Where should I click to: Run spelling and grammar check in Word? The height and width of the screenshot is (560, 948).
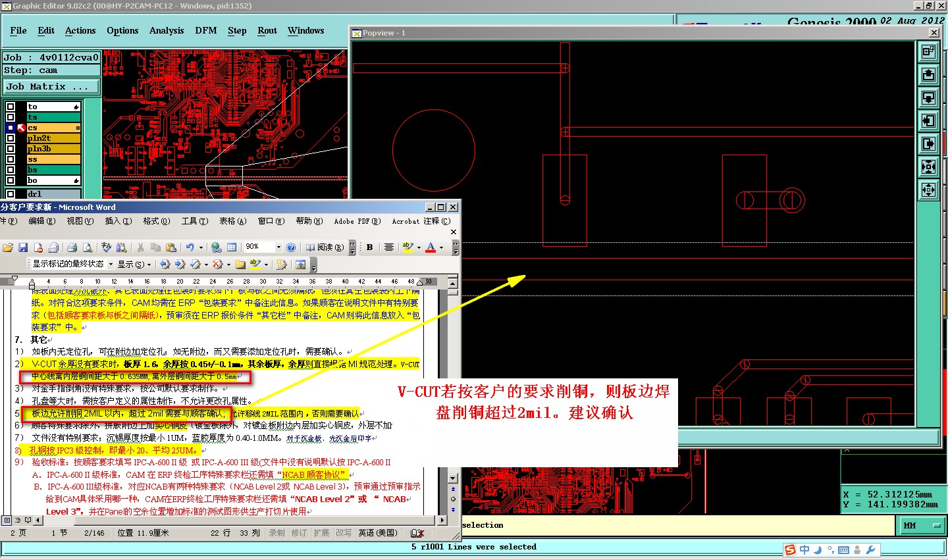click(x=106, y=247)
